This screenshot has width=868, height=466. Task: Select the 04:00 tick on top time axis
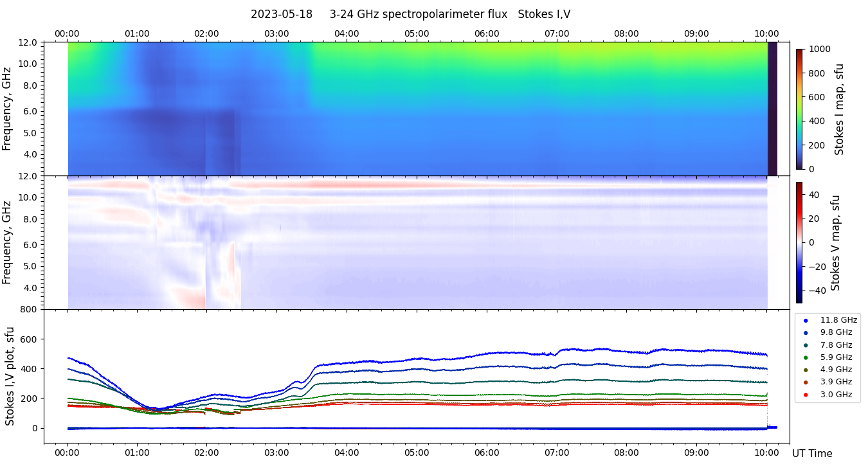[347, 33]
